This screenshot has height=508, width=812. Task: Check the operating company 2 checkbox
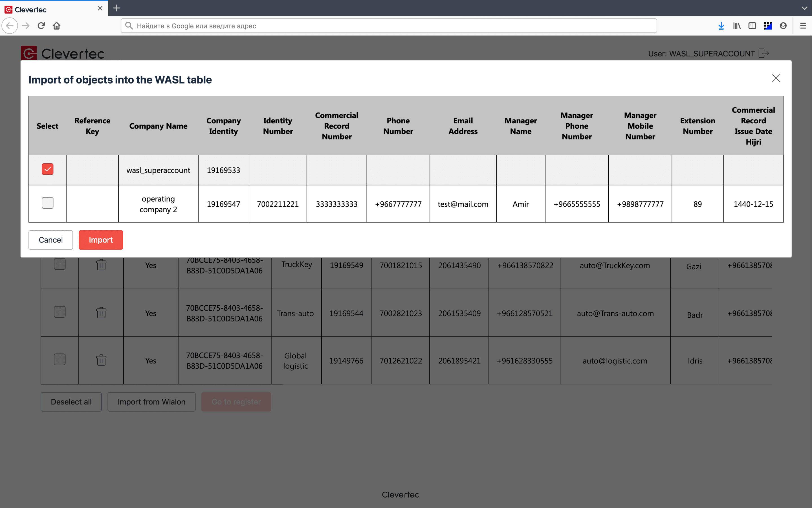47,203
